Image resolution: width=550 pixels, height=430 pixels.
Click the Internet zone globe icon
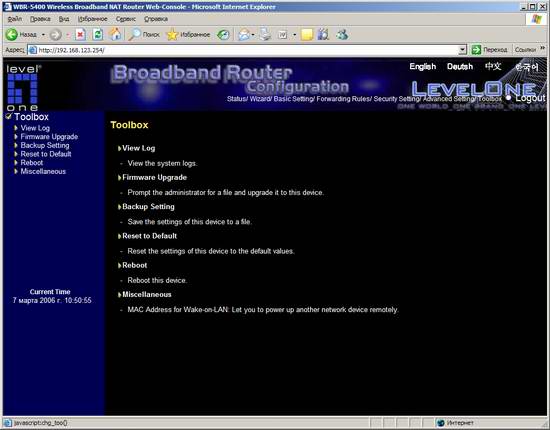pyautogui.click(x=441, y=423)
